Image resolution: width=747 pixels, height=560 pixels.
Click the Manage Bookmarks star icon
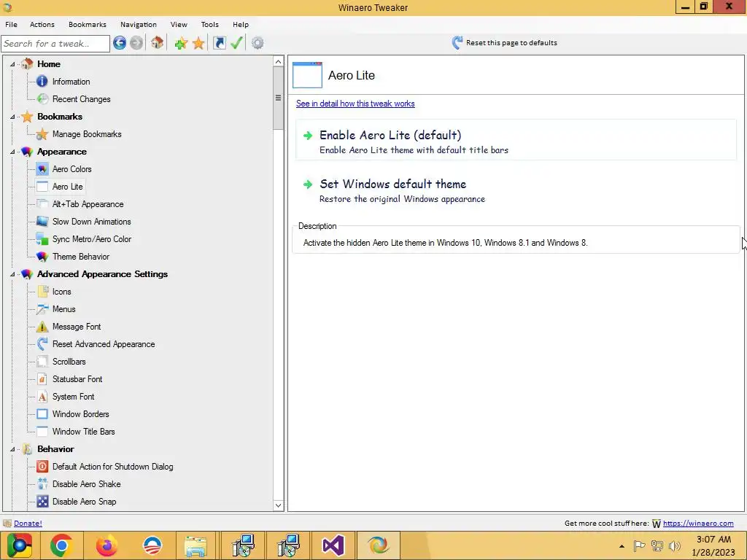pos(42,134)
